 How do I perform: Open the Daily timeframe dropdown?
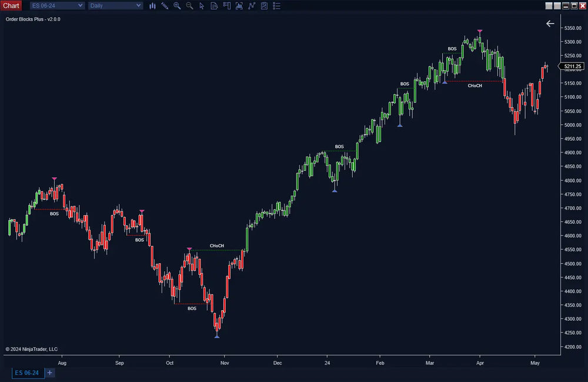tap(115, 5)
